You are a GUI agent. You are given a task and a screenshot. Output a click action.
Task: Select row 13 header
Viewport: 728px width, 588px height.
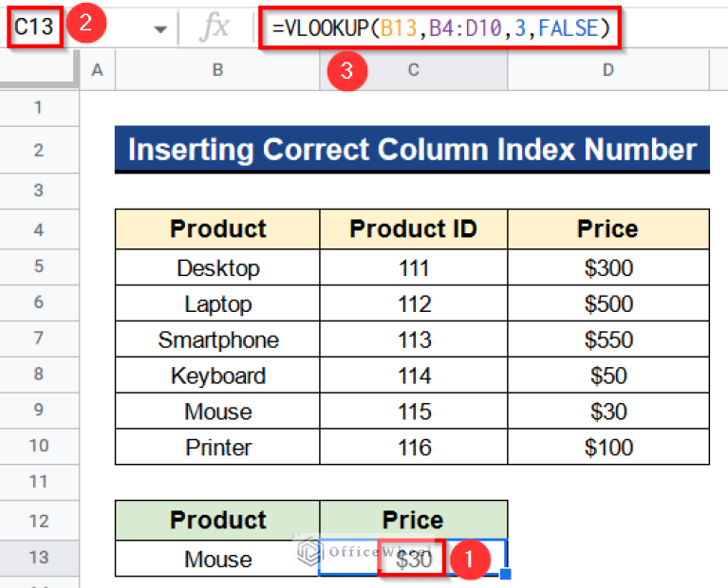39,558
